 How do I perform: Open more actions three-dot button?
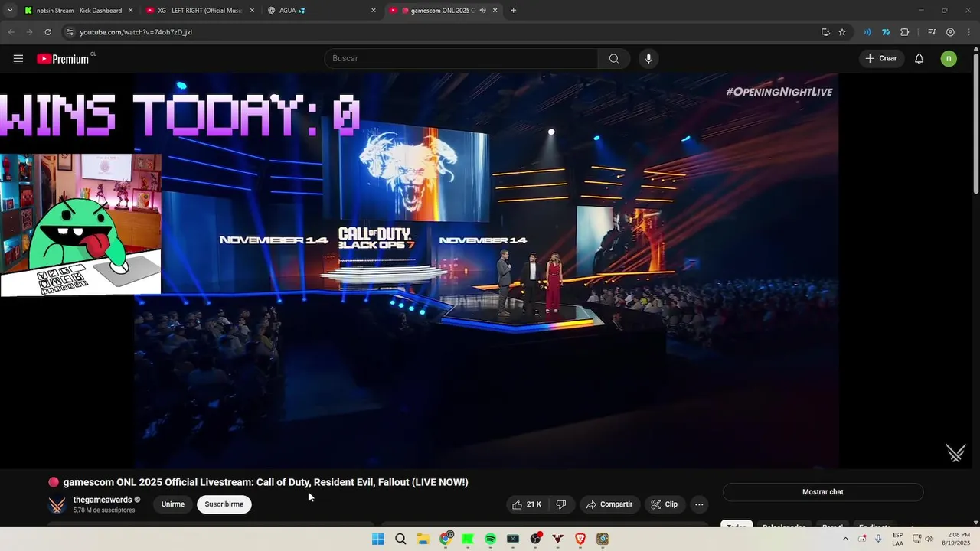[699, 504]
